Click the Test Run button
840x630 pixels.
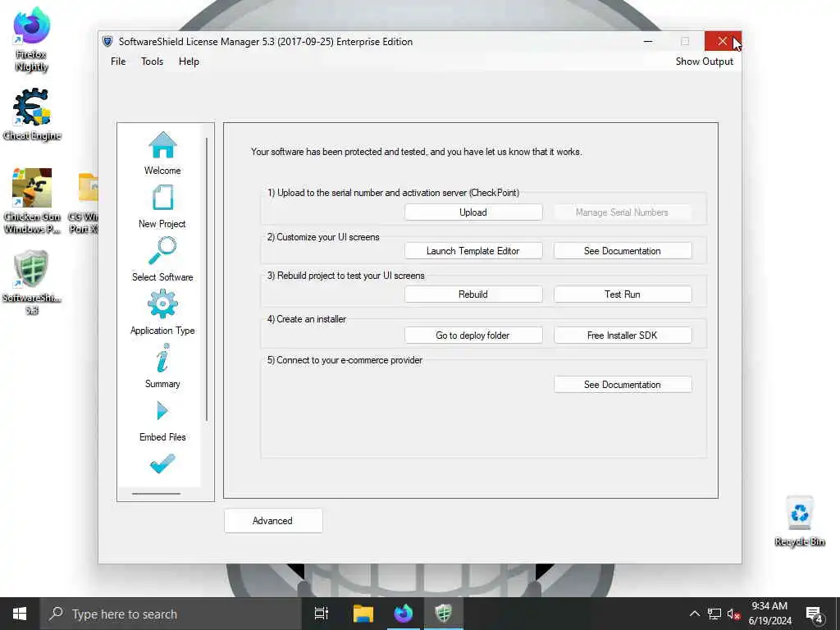pos(623,294)
